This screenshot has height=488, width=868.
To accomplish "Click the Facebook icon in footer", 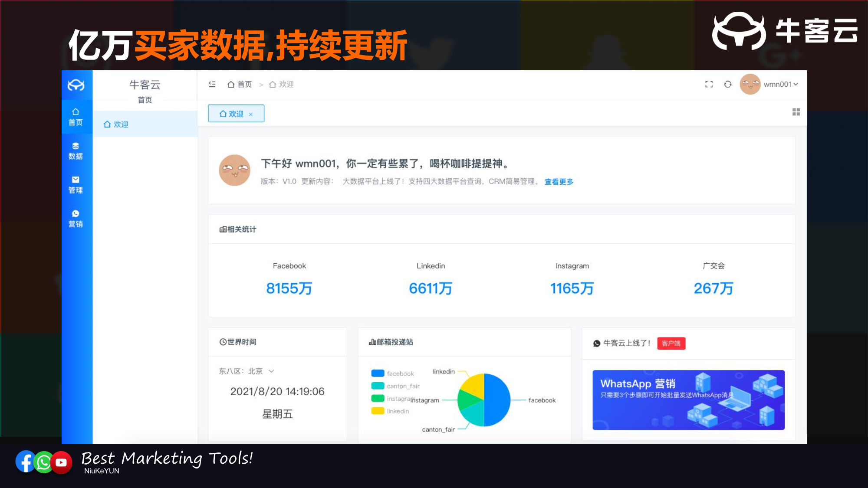I will [26, 462].
